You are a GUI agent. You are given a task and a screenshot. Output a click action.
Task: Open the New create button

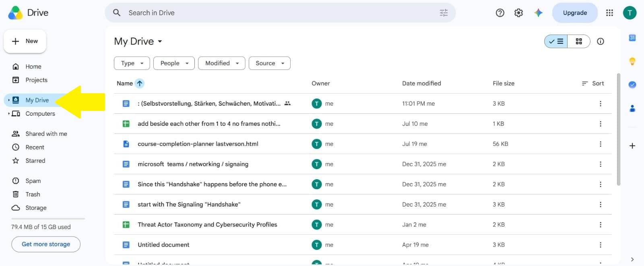[x=25, y=41]
